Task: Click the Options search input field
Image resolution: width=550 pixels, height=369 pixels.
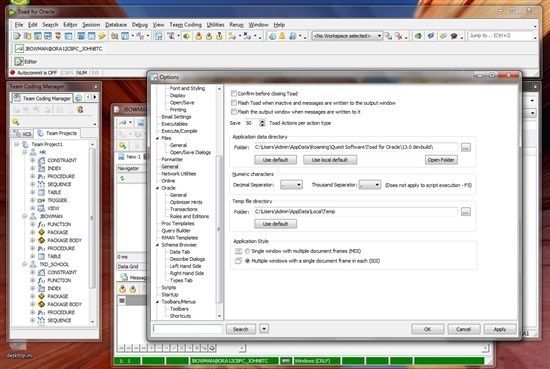Action: click(x=187, y=329)
